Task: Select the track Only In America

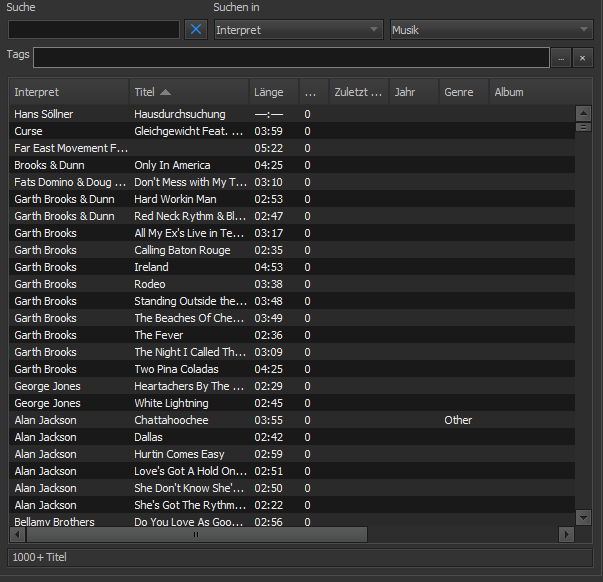Action: tap(292, 165)
